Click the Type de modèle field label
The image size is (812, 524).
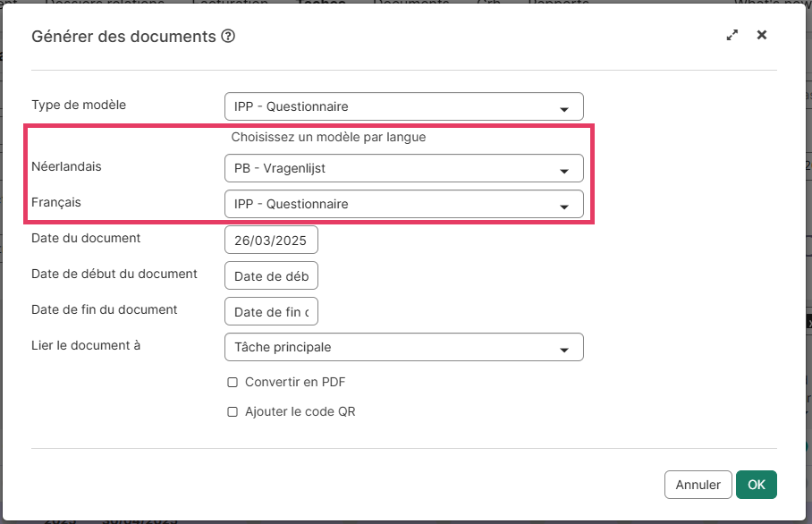point(79,105)
